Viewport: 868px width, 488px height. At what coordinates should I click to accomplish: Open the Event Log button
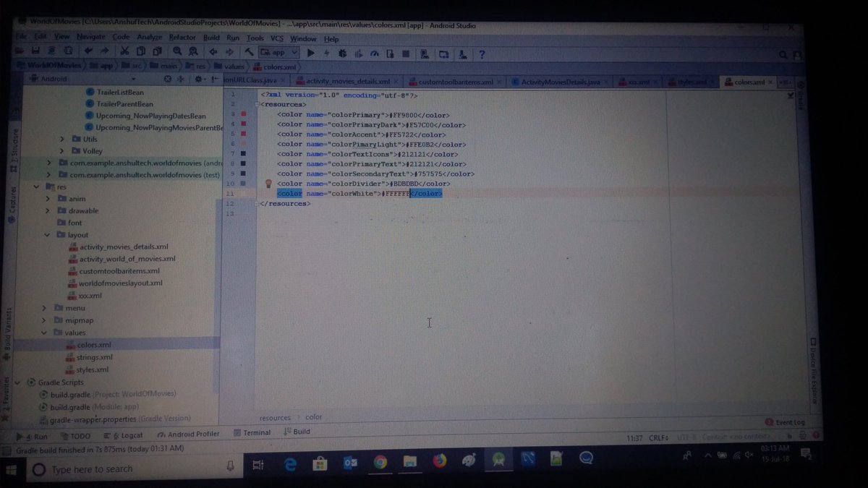pyautogui.click(x=785, y=422)
